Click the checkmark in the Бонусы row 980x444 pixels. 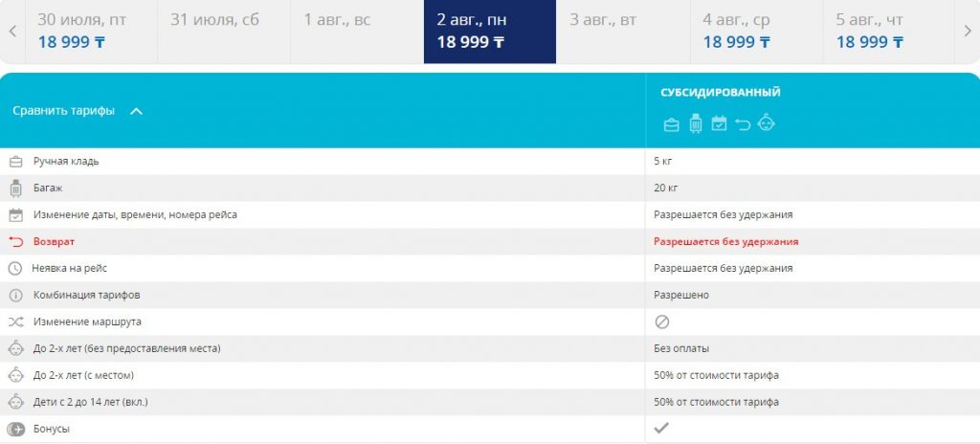(x=661, y=429)
